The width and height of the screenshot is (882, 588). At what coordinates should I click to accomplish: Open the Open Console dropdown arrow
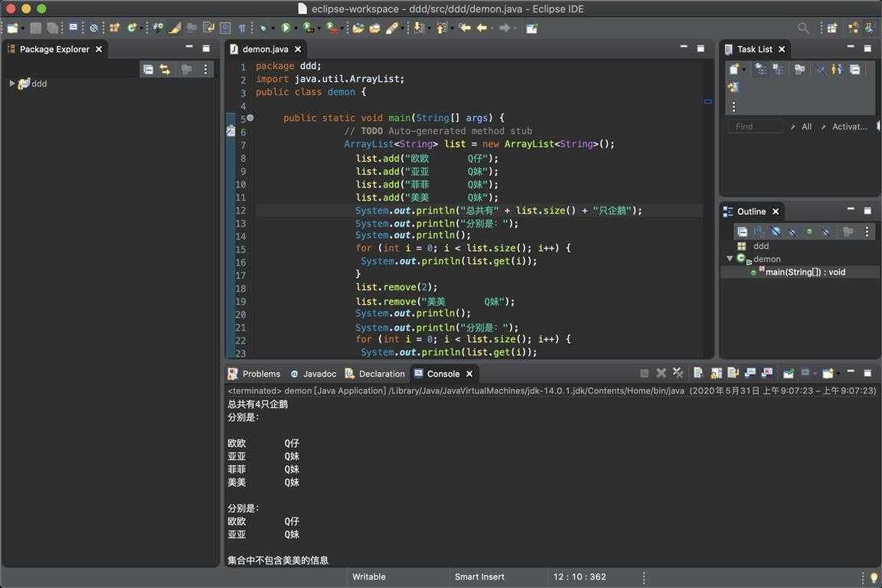point(838,374)
